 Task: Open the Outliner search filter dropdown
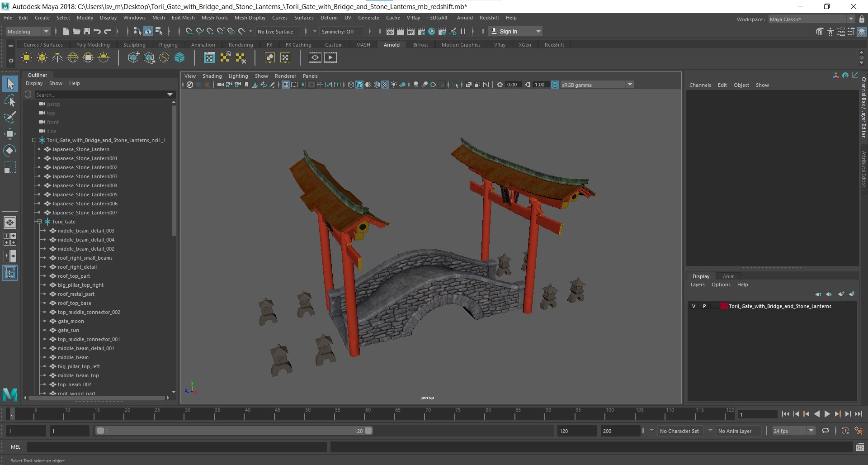point(170,95)
